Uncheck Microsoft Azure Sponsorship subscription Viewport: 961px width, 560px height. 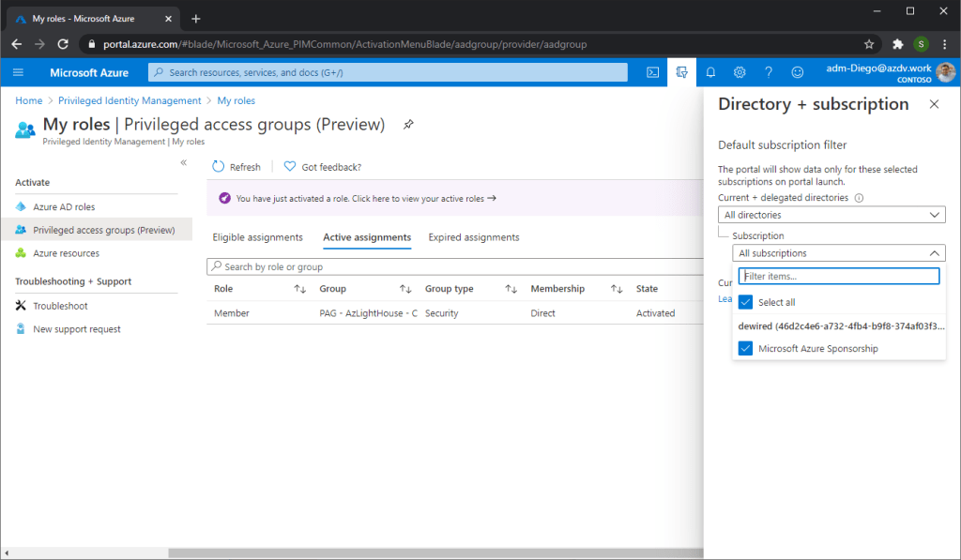point(745,349)
